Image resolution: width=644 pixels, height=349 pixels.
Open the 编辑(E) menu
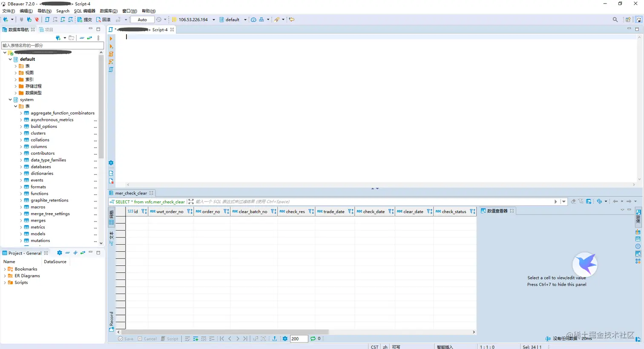[26, 11]
